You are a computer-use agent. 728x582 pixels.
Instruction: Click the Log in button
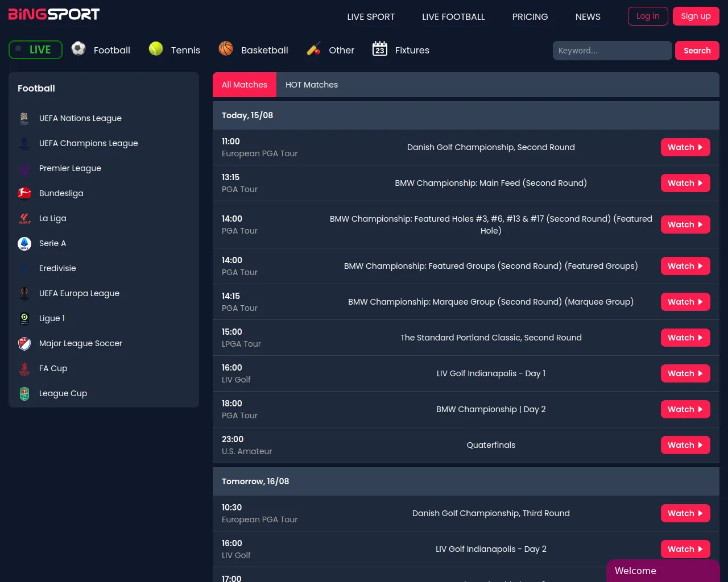[648, 16]
